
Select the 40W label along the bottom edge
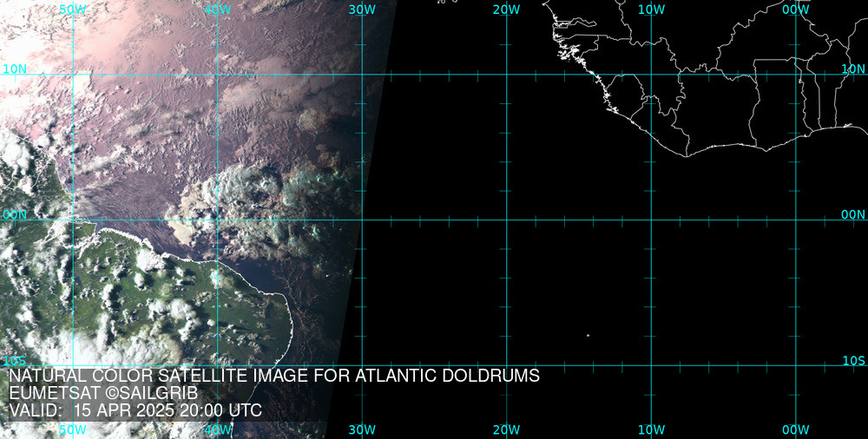pyautogui.click(x=217, y=429)
